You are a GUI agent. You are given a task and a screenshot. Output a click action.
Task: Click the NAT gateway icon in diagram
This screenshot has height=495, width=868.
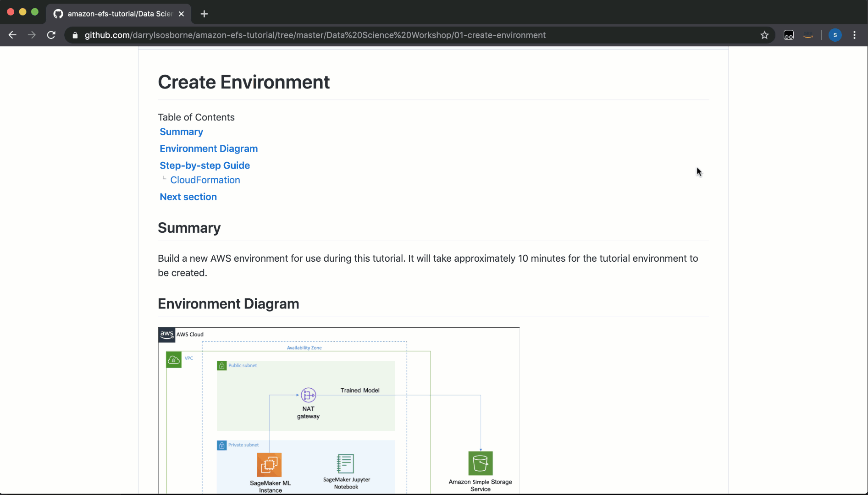[308, 395]
